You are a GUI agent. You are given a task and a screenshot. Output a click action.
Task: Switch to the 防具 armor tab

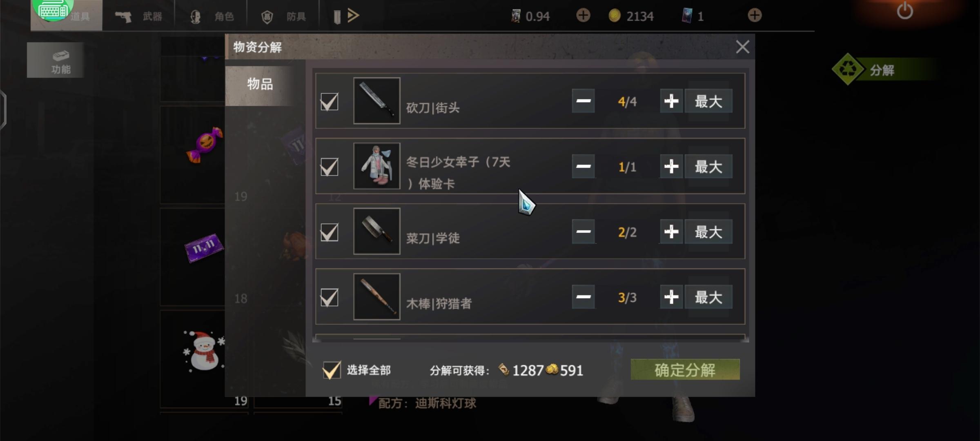(283, 16)
